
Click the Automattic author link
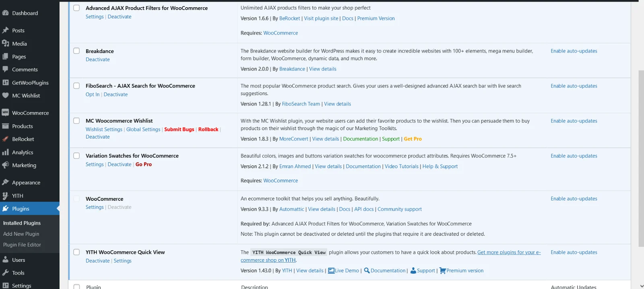pyautogui.click(x=292, y=209)
